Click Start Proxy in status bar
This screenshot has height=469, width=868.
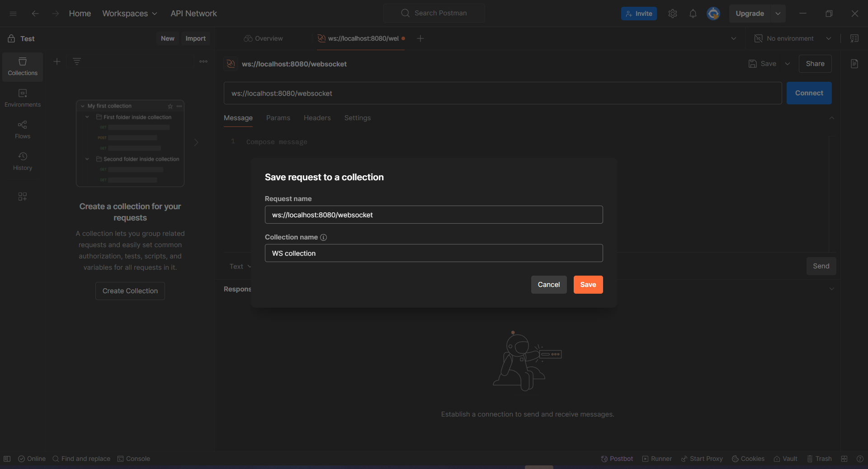[x=702, y=459]
